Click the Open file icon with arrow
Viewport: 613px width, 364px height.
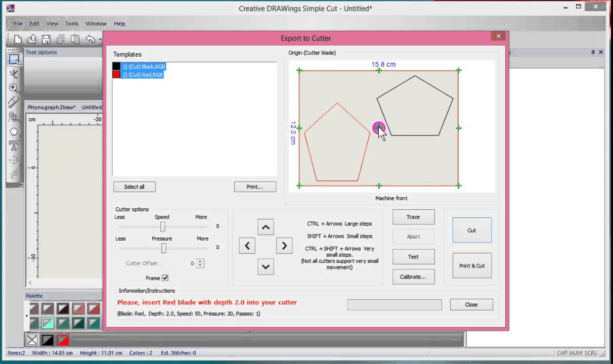[32, 39]
